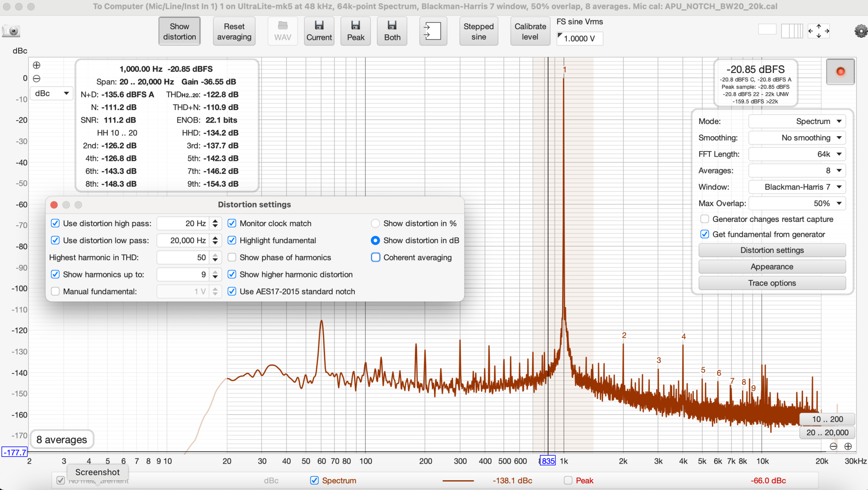Click FS sine Vrms corner indicator

[560, 36]
